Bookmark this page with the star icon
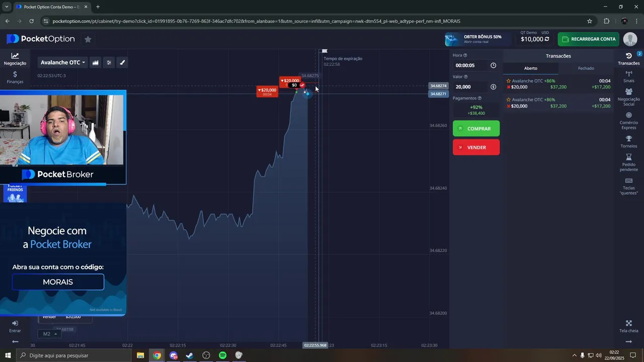The image size is (644, 362). click(x=590, y=21)
